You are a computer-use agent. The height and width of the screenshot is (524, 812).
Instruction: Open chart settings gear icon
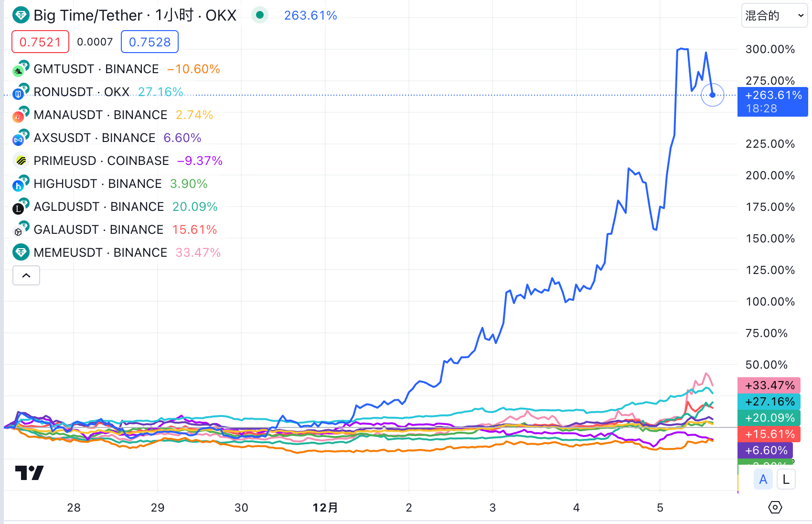point(775,507)
